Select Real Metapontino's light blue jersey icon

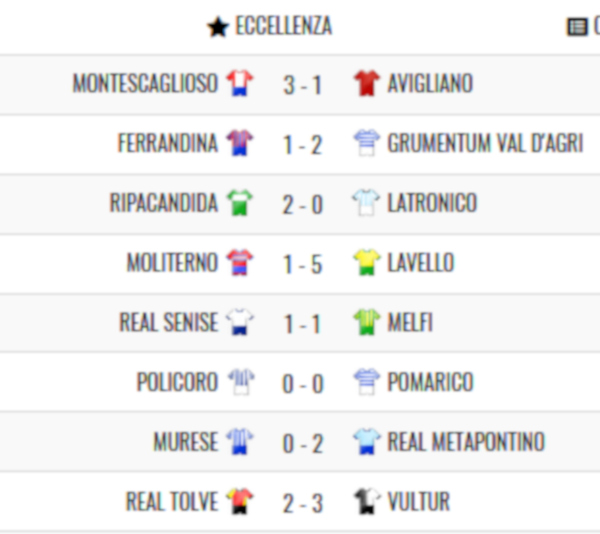(x=367, y=441)
